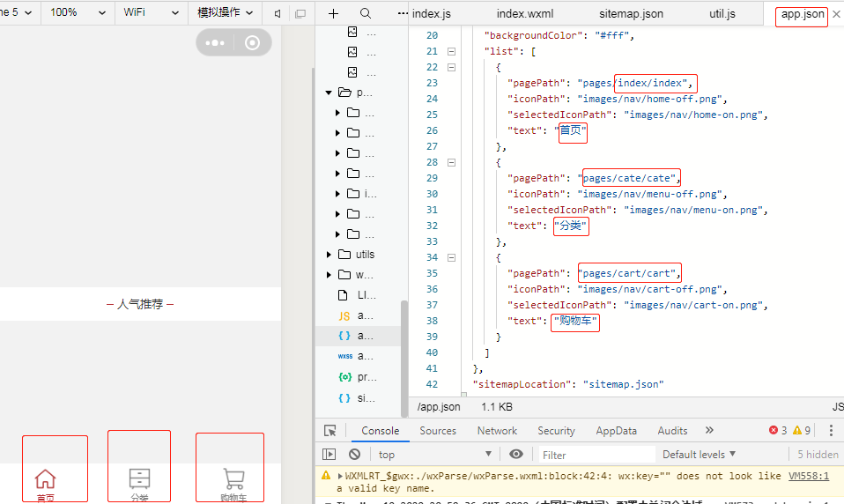The height and width of the screenshot is (504, 844).
Task: Open the Security panel tab
Action: tap(556, 431)
